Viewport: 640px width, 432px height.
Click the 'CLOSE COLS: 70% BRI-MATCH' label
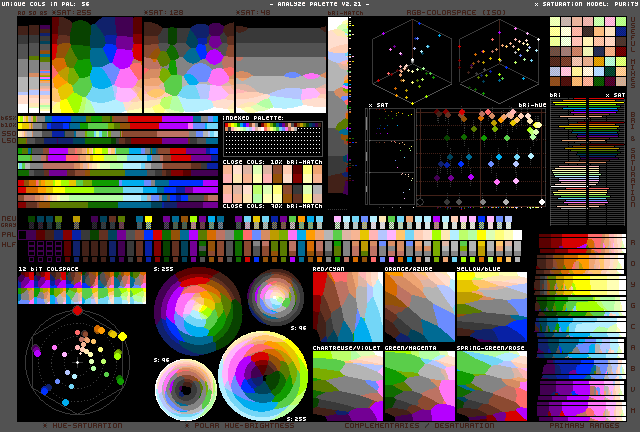point(273,206)
